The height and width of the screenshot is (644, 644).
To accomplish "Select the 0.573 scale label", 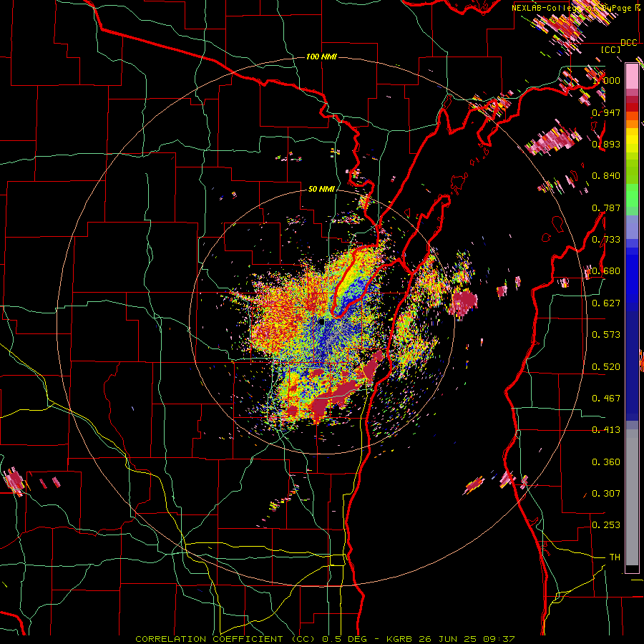I will (x=606, y=335).
